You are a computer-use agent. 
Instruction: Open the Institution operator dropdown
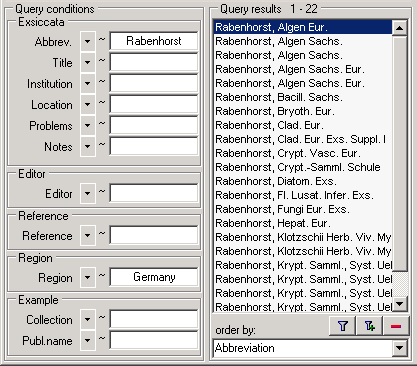88,84
